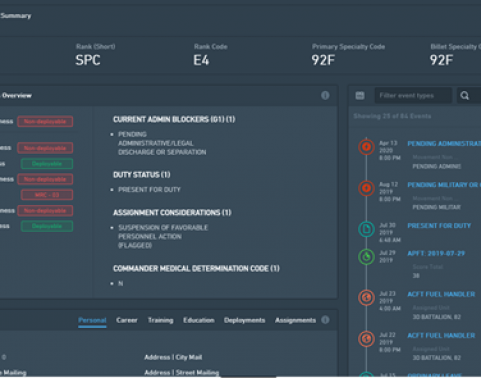Screen dimensions: 481x378
Task: Click the PENDING ADMINISTRATIVE/LEGAL DISCHARGE bullet
Action: (x=162, y=143)
